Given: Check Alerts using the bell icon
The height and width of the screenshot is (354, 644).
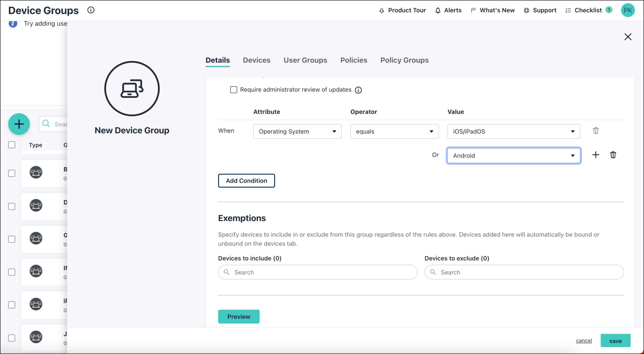Looking at the screenshot, I should [x=448, y=10].
